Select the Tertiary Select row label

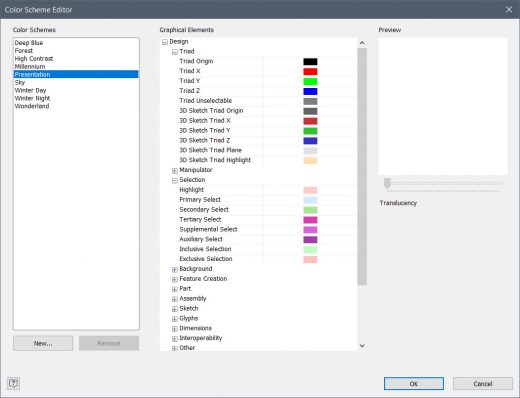pos(200,219)
